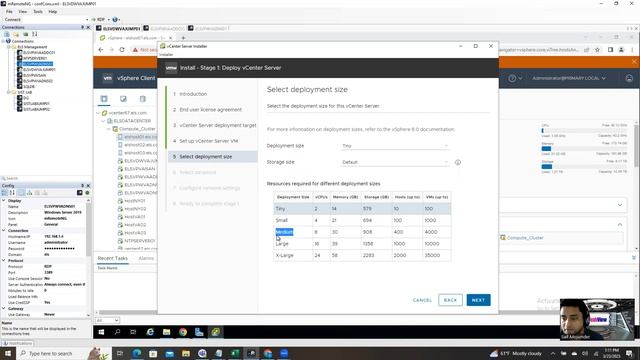The width and height of the screenshot is (640, 360).
Task: Select the SQLDB connection in the tree
Action: pos(29,87)
